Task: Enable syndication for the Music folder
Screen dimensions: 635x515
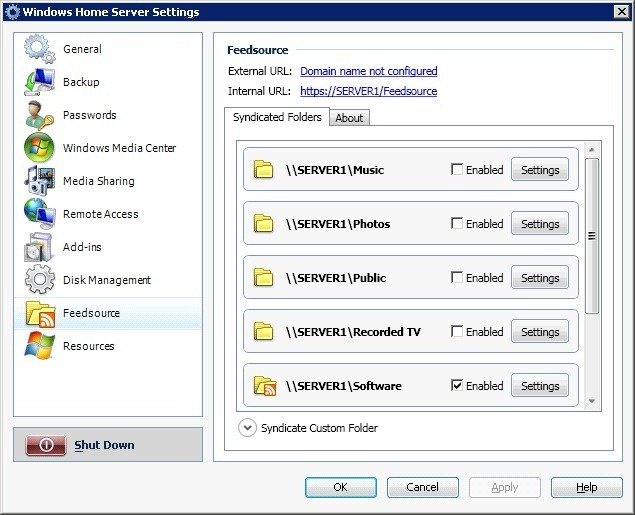Action: click(x=457, y=169)
